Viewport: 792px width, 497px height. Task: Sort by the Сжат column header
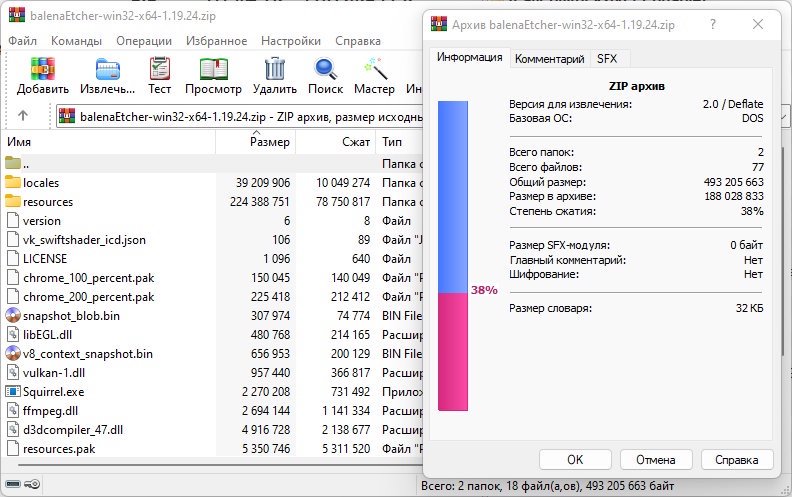click(x=336, y=142)
